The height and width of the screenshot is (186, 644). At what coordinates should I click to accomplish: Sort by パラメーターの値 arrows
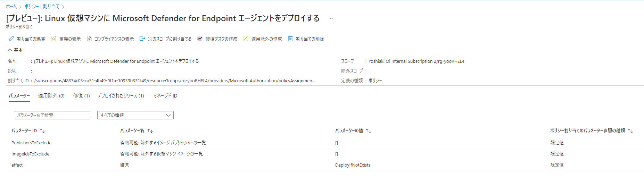369,131
